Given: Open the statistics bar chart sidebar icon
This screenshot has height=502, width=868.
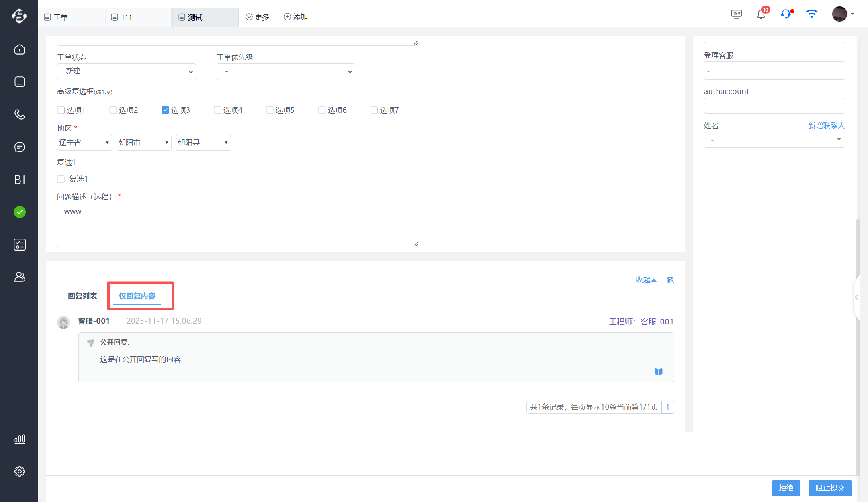Looking at the screenshot, I should point(19,439).
